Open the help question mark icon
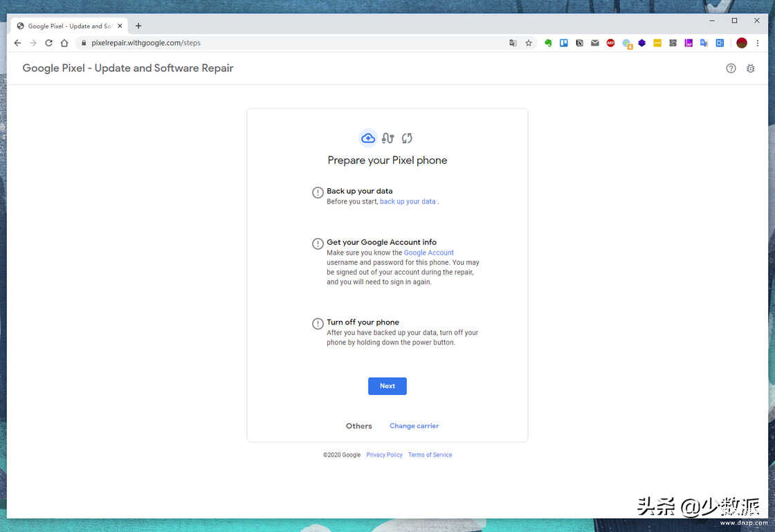Viewport: 775px width, 532px height. [x=731, y=68]
